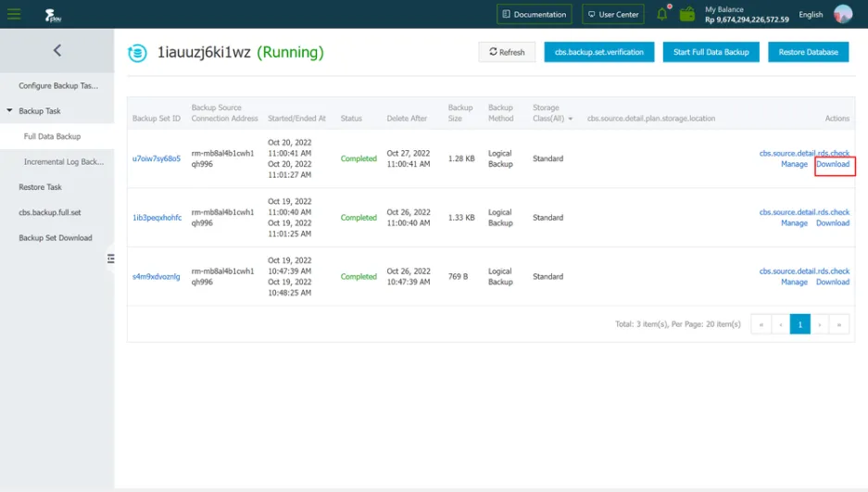The image size is (868, 492).
Task: Go to next page in pagination
Action: click(819, 324)
